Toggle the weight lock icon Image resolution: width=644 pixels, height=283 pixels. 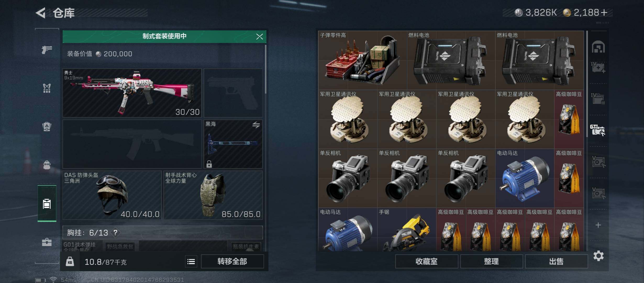pyautogui.click(x=70, y=262)
